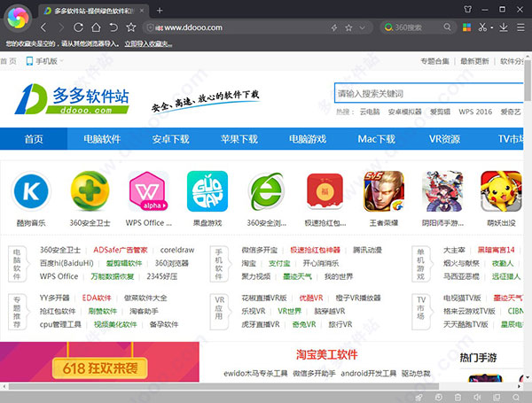Select the Mac下载 navigation tab
The image size is (532, 403).
pyautogui.click(x=376, y=139)
